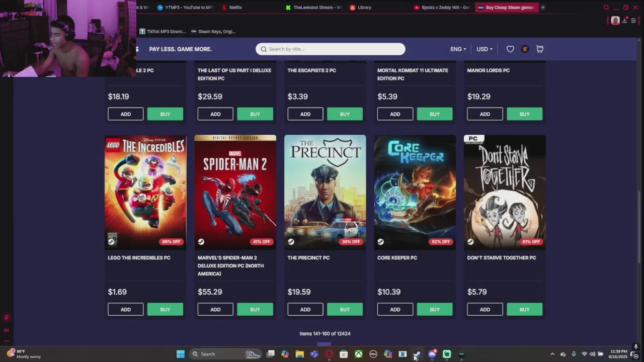Switch to TheLeeksboi Stream tab
This screenshot has width=644, height=362.
click(313, 8)
